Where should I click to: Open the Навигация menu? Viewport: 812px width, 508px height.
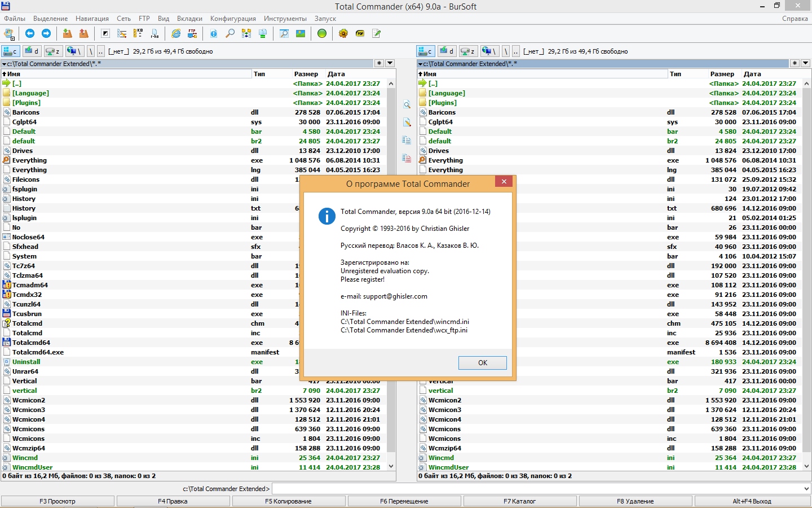click(92, 19)
